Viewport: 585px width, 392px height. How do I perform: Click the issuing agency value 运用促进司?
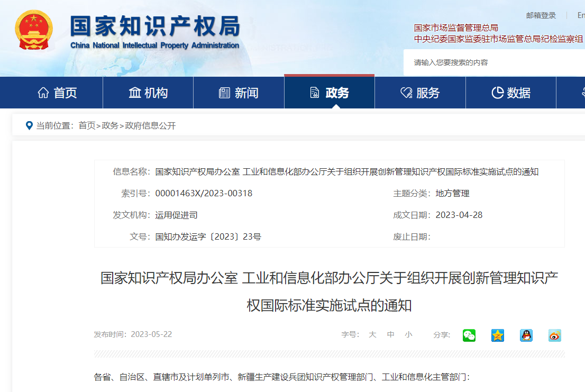pyautogui.click(x=177, y=215)
